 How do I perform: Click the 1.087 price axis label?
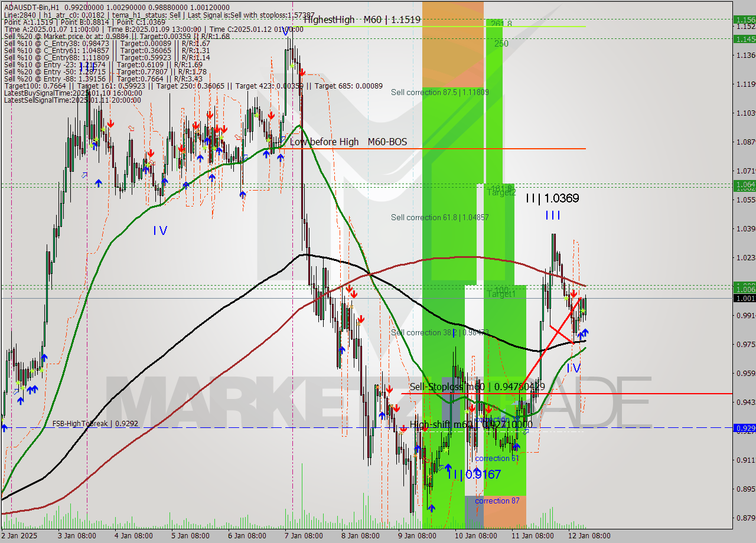point(745,142)
